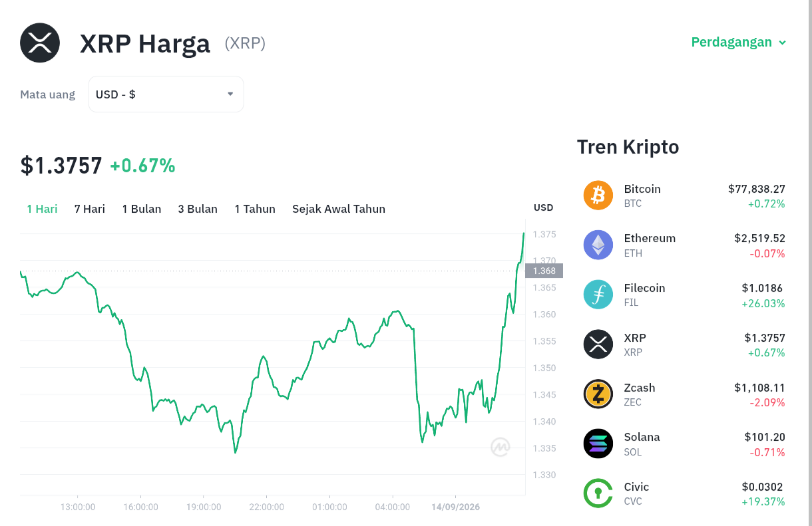Open the Perdagangan dropdown menu

[739, 42]
